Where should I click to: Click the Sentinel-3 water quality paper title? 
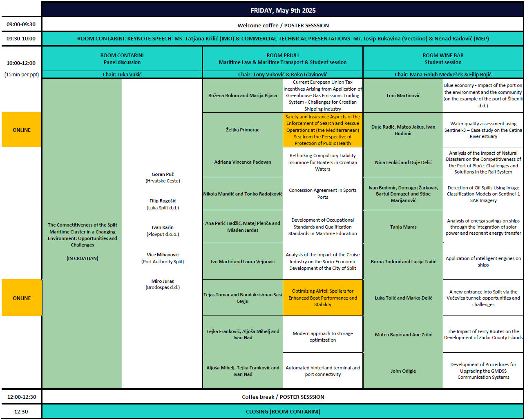click(483, 130)
